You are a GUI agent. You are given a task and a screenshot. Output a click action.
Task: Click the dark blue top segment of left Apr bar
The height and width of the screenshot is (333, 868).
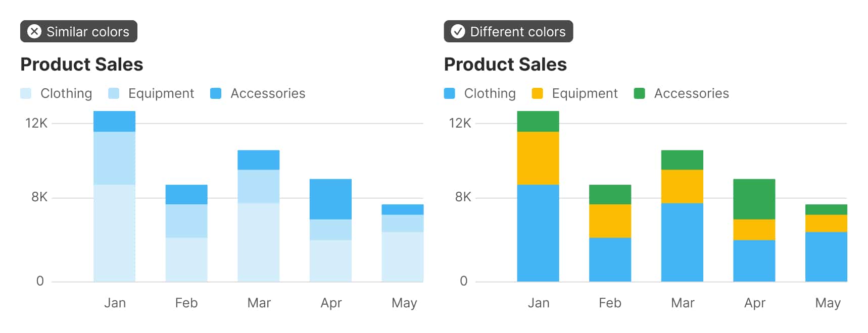[x=330, y=199]
